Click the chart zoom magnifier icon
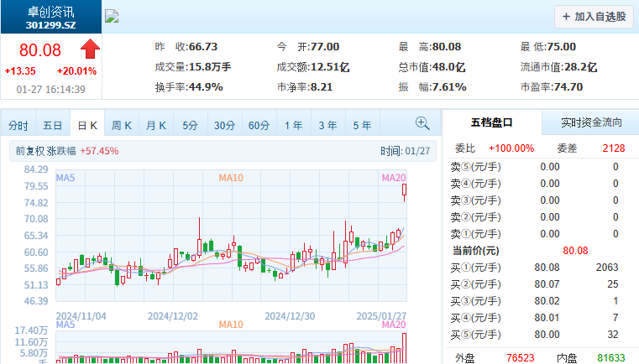639x364 pixels. (422, 123)
